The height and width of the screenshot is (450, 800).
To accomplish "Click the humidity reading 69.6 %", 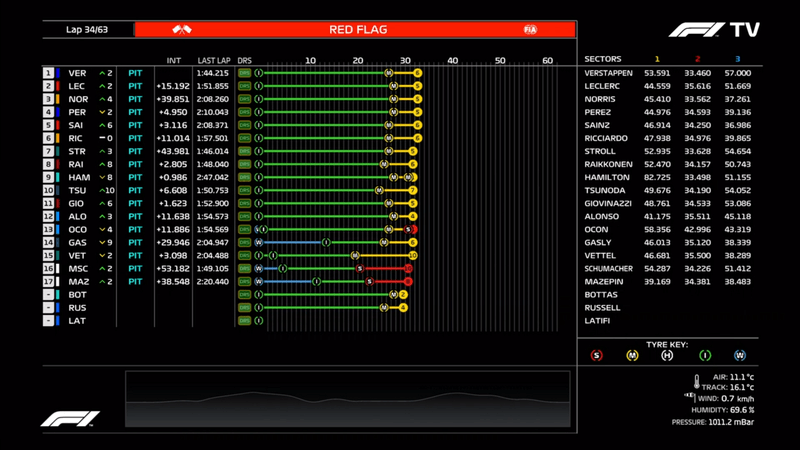I will pyautogui.click(x=742, y=410).
